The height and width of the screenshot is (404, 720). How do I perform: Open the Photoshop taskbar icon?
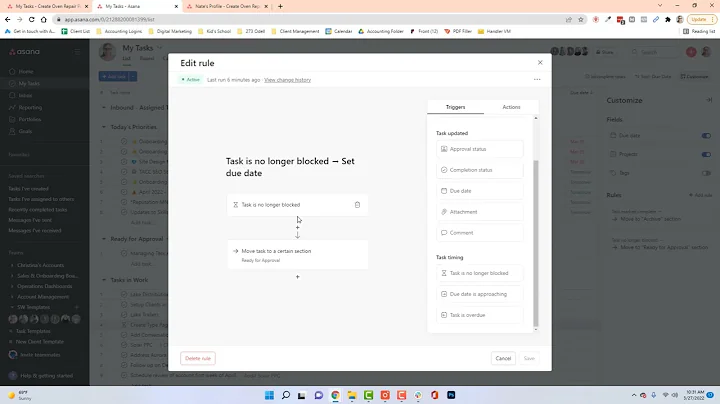click(451, 395)
